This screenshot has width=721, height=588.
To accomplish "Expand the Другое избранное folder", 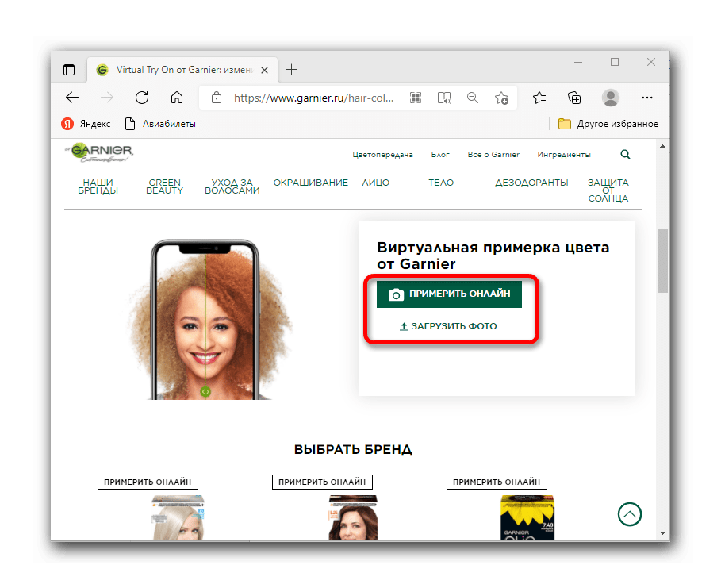I will click(x=608, y=124).
